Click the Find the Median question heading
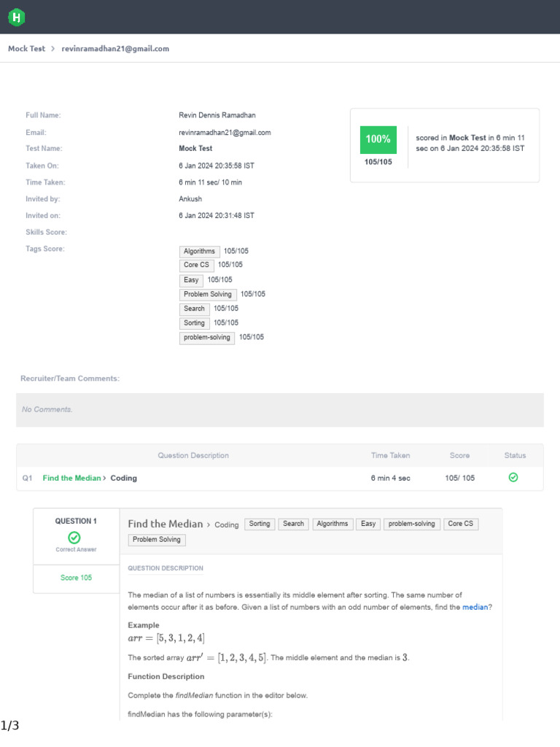Viewport: 560px width, 747px height. 165,524
